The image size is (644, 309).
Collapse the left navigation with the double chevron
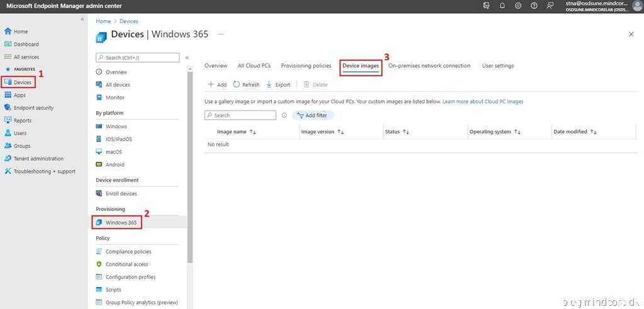[82, 19]
